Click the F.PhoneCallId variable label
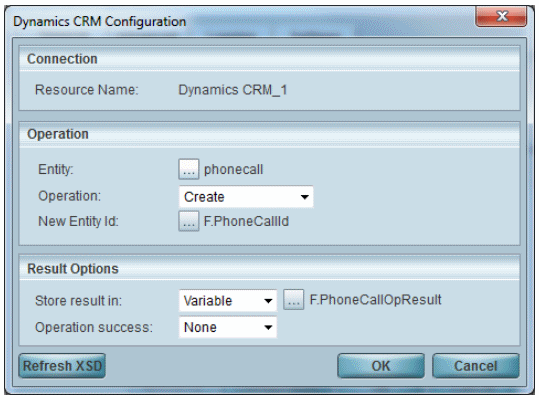Viewport: 539px width, 400px height. tap(246, 221)
